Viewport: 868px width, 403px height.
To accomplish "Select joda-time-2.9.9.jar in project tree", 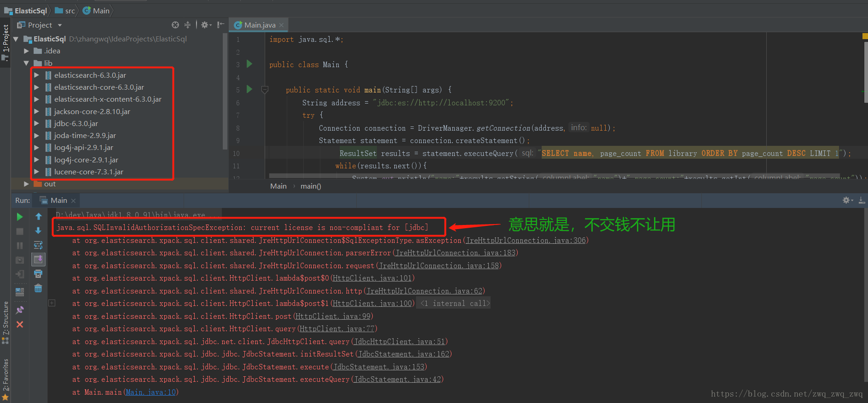I will [85, 135].
